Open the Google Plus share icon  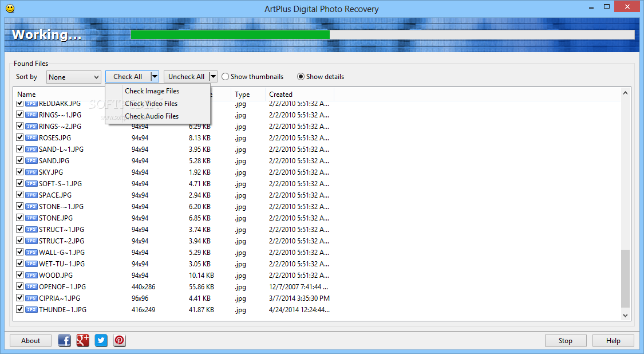pyautogui.click(x=82, y=340)
